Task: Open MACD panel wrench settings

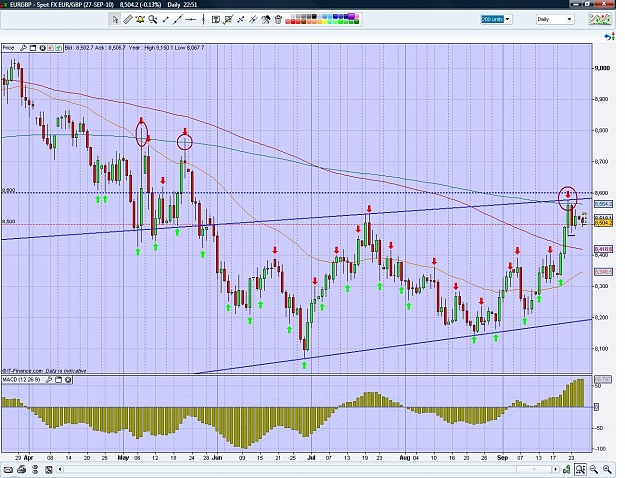Action: pyautogui.click(x=49, y=380)
